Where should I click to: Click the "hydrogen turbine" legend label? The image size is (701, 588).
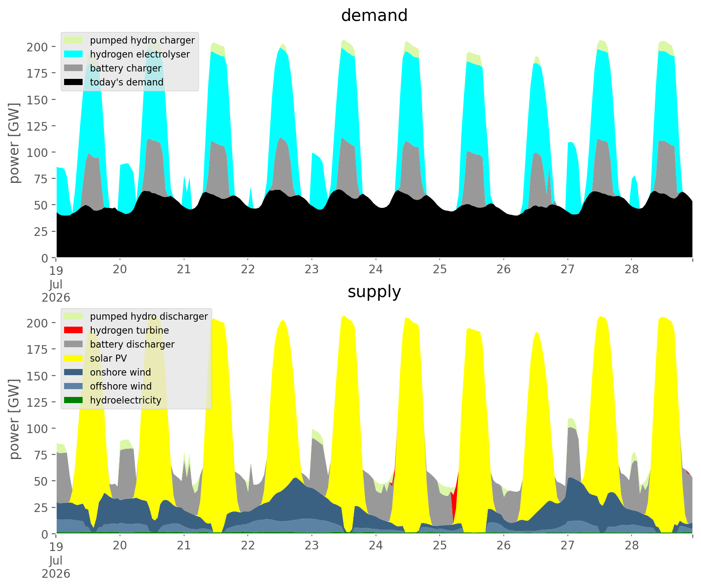129,330
